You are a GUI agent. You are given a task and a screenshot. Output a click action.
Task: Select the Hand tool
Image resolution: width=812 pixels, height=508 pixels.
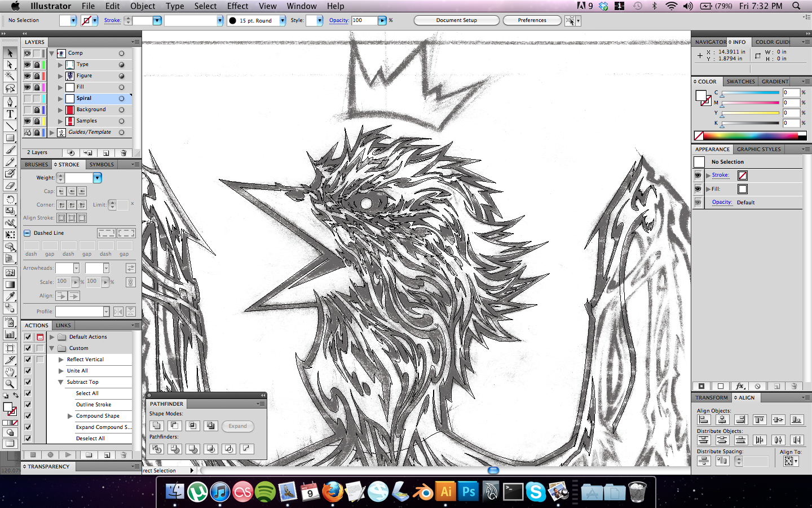(10, 372)
